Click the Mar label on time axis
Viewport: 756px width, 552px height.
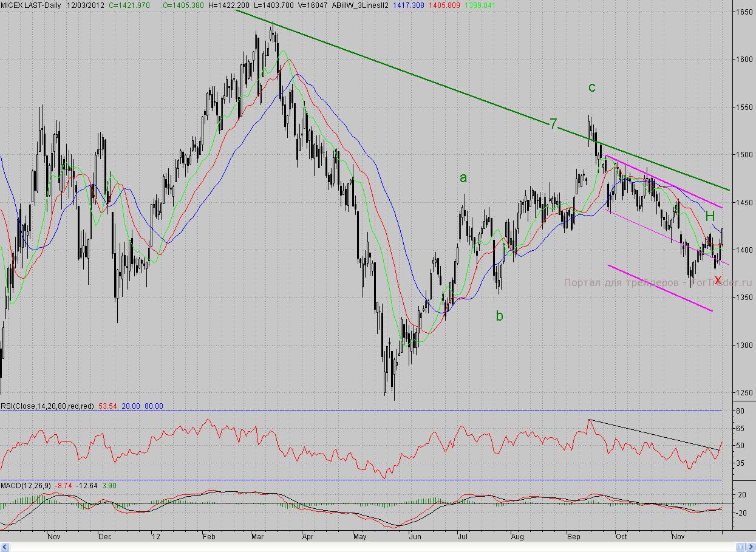(x=257, y=537)
